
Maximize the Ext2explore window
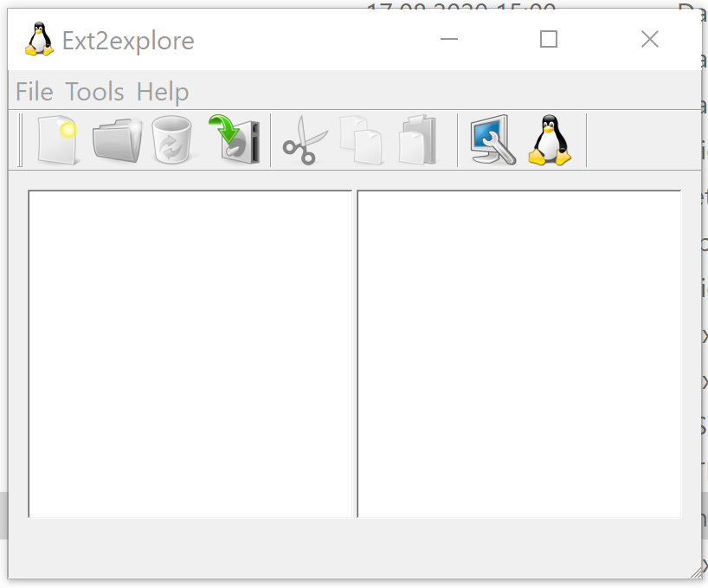548,39
